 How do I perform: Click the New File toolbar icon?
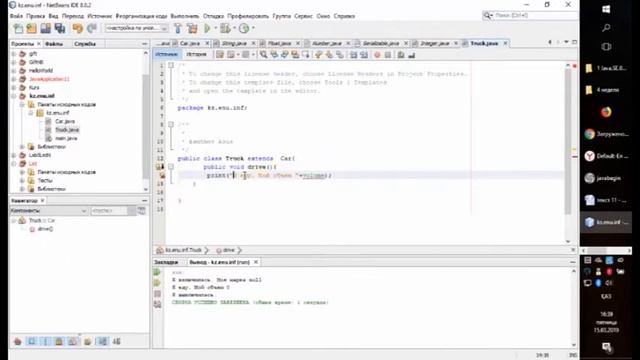[18, 28]
